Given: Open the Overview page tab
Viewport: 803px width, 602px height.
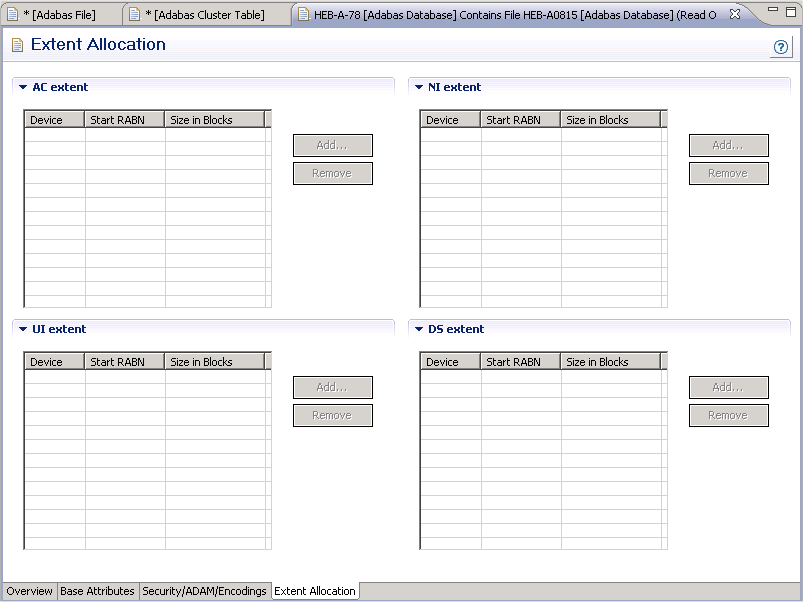Looking at the screenshot, I should tap(29, 591).
